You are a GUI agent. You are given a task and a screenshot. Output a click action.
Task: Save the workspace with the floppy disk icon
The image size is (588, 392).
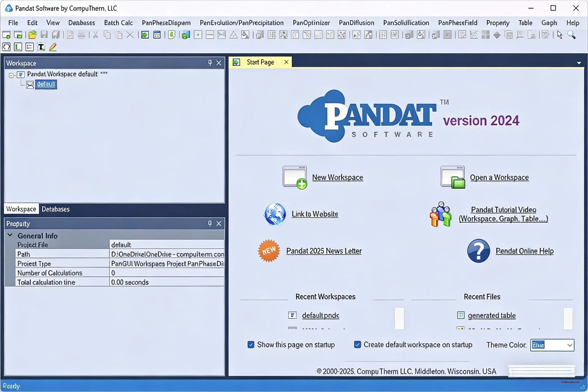(44, 35)
